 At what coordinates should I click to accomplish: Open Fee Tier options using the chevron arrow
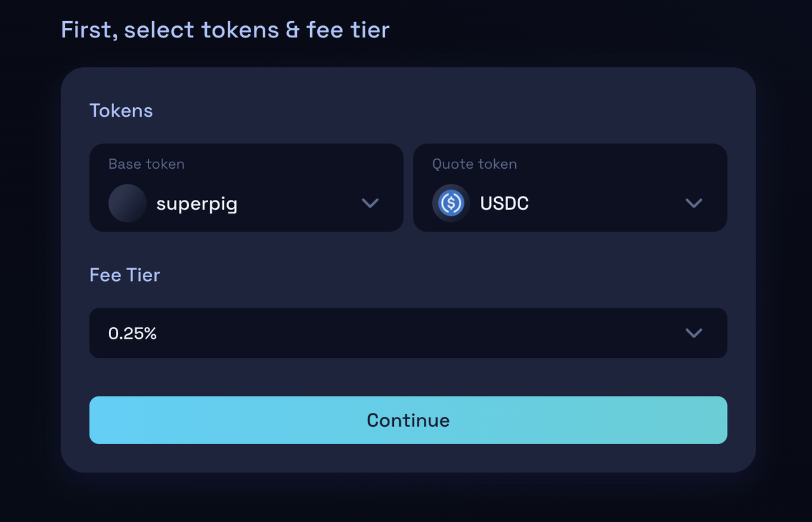click(x=694, y=333)
